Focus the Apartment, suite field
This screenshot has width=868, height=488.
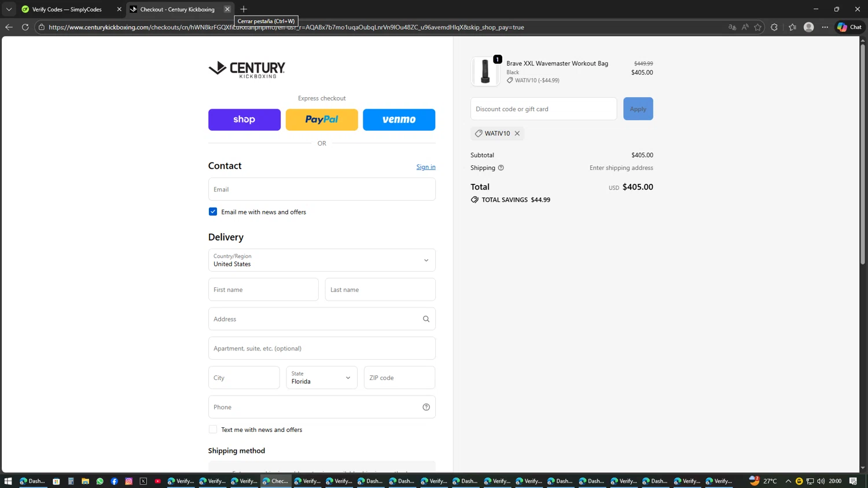click(x=322, y=349)
